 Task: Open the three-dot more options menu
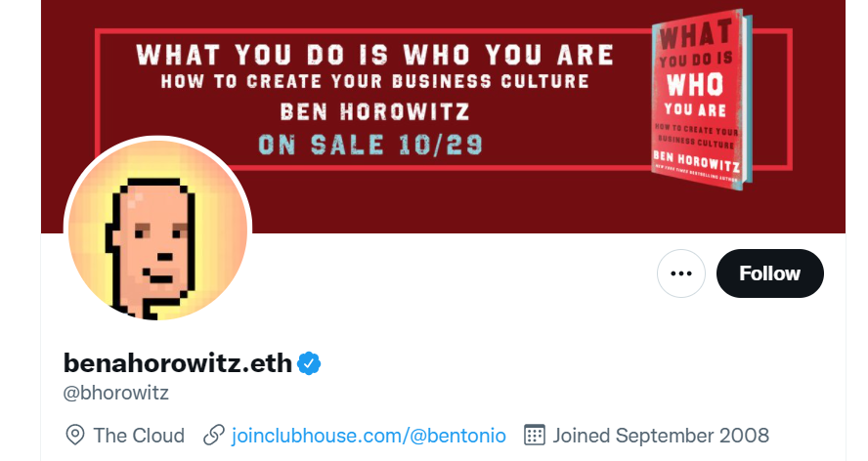681,273
